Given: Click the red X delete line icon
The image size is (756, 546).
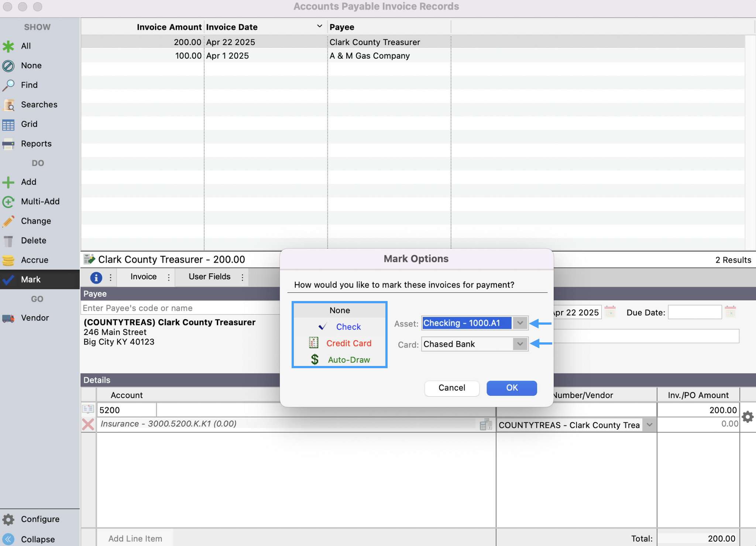Looking at the screenshot, I should pos(88,424).
